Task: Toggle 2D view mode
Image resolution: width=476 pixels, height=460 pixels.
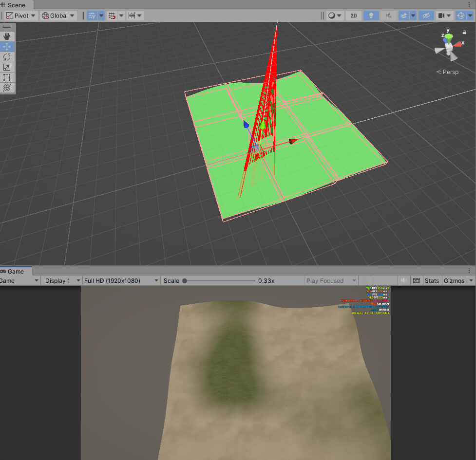Action: (x=353, y=15)
